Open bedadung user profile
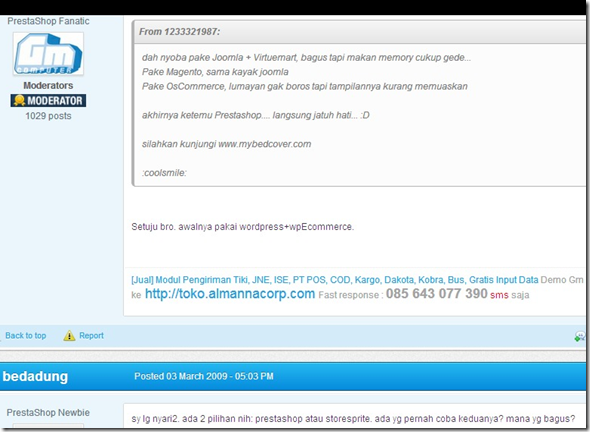Viewport: 590px width, 432px height. click(35, 376)
